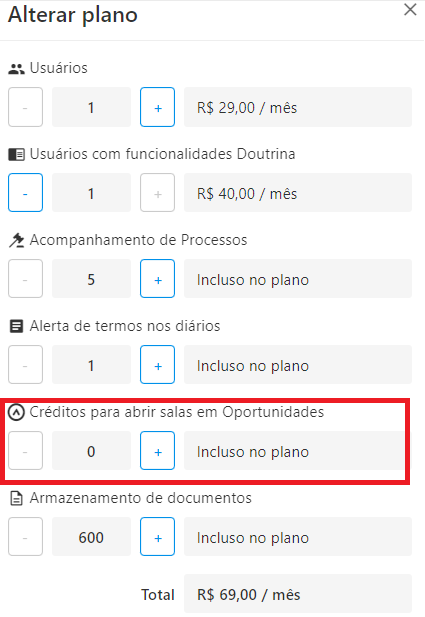The image size is (425, 617).
Task: Increase Armazenamento de documentos storage
Action: click(x=157, y=537)
